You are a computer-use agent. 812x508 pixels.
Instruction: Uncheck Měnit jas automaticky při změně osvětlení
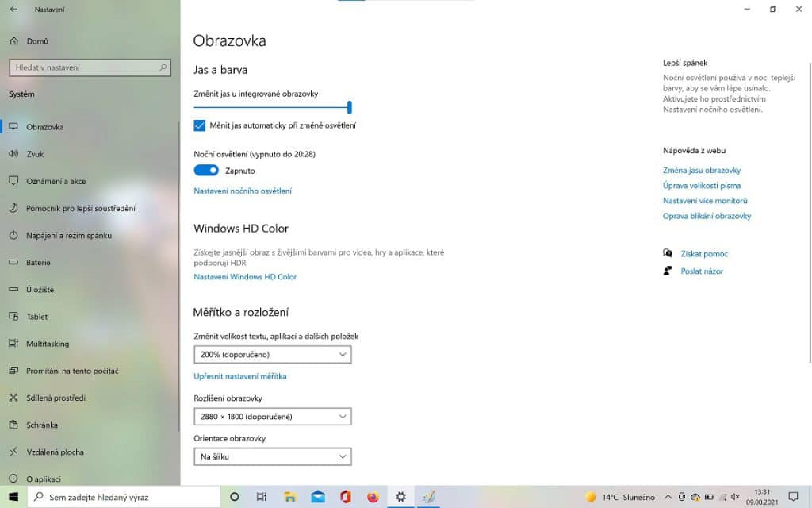coord(199,125)
